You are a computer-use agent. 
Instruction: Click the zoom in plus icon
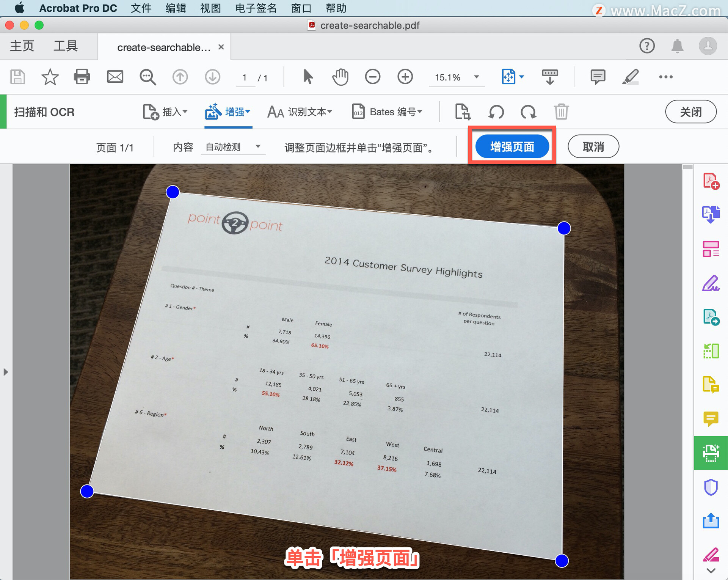pyautogui.click(x=405, y=77)
